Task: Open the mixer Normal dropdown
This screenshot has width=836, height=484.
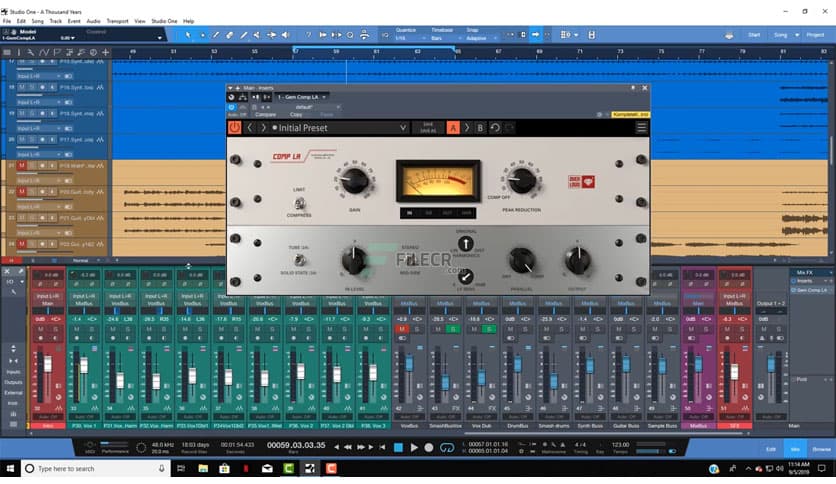Action: [x=84, y=261]
